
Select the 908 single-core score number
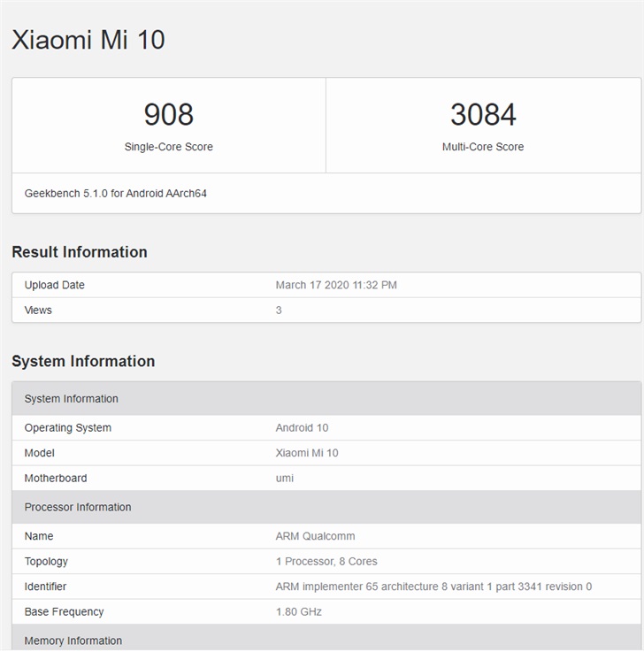pos(168,114)
